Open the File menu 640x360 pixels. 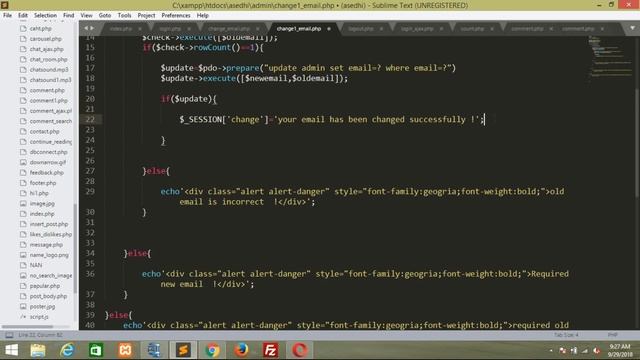pyautogui.click(x=7, y=15)
